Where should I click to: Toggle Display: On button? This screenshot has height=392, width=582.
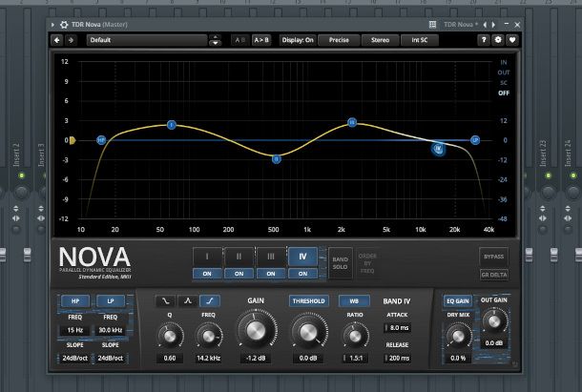point(298,40)
